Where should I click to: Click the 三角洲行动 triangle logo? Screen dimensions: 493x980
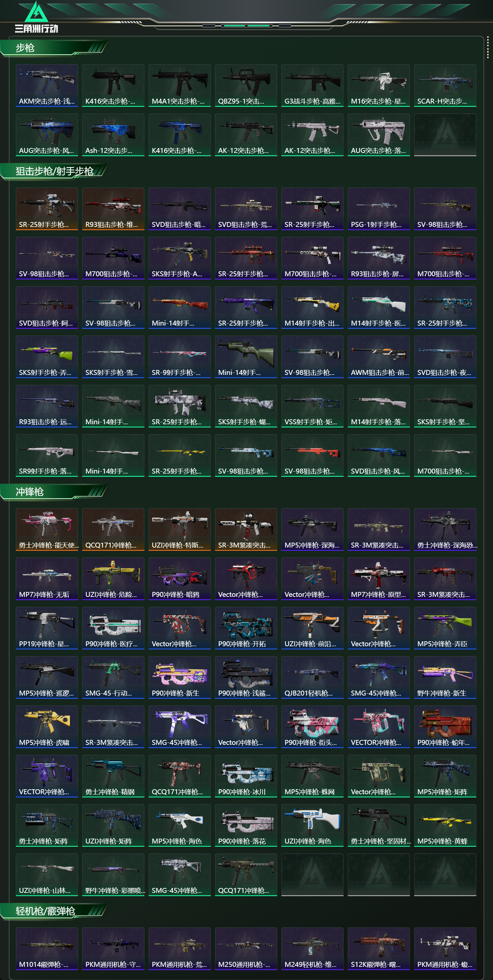36,12
